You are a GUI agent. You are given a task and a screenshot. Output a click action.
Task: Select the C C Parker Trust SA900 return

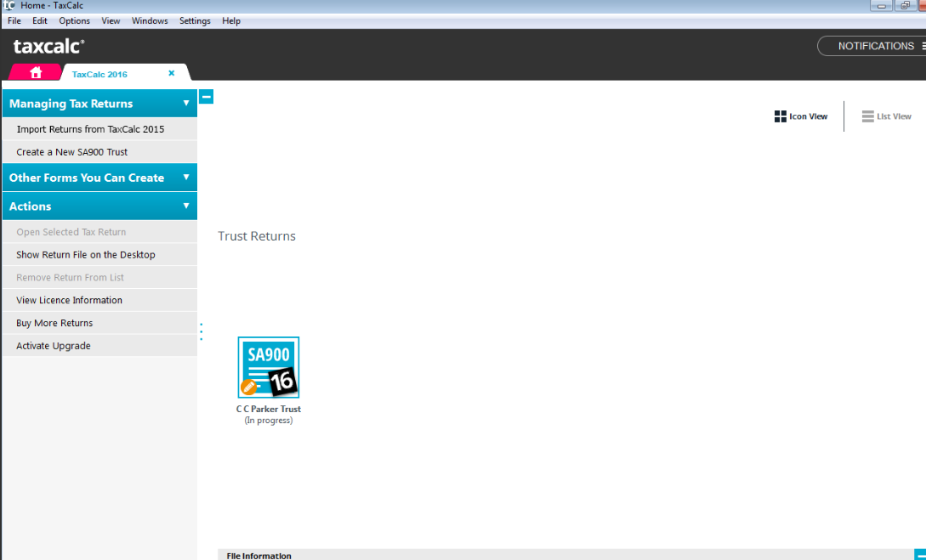(269, 367)
